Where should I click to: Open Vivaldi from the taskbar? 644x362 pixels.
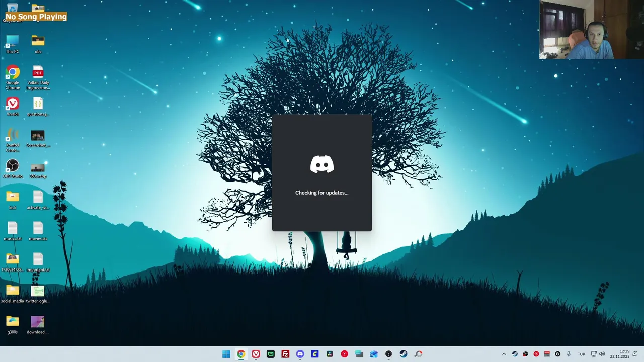tap(256, 354)
